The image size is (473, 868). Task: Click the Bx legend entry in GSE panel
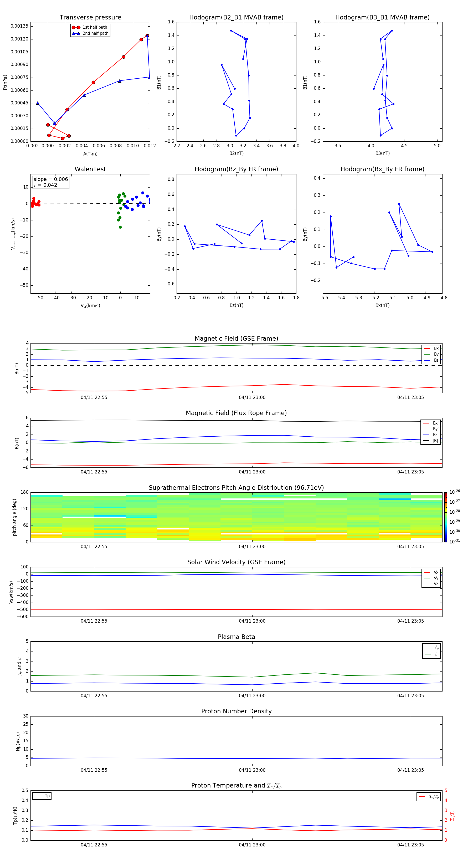click(x=431, y=349)
